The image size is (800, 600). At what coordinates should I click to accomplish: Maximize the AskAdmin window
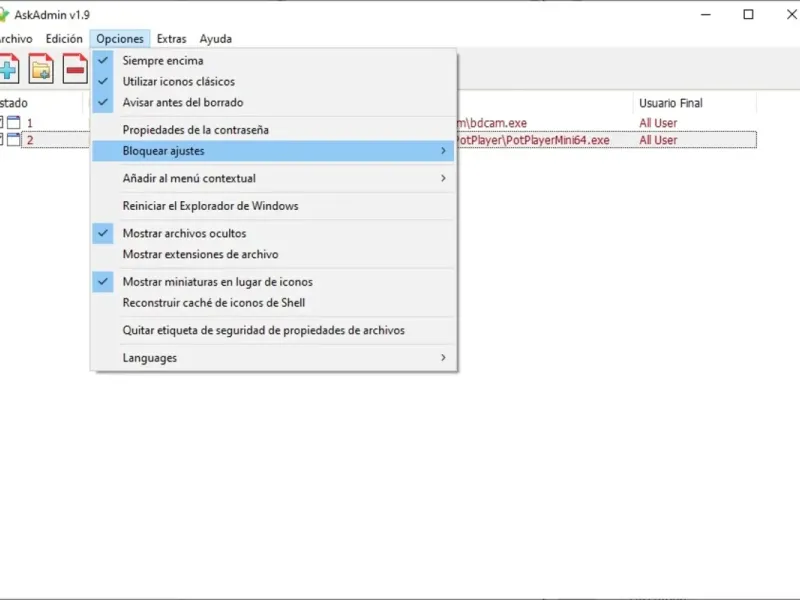pyautogui.click(x=748, y=14)
